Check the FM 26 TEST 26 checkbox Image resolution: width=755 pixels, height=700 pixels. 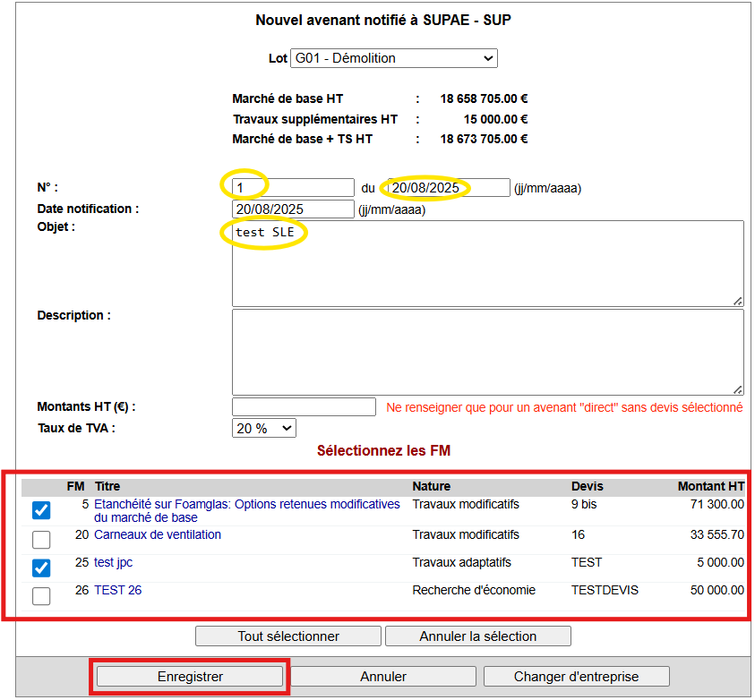41,596
